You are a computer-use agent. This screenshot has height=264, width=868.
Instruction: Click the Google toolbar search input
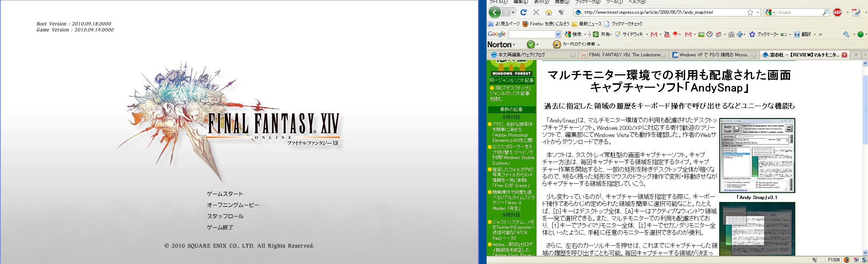532,34
